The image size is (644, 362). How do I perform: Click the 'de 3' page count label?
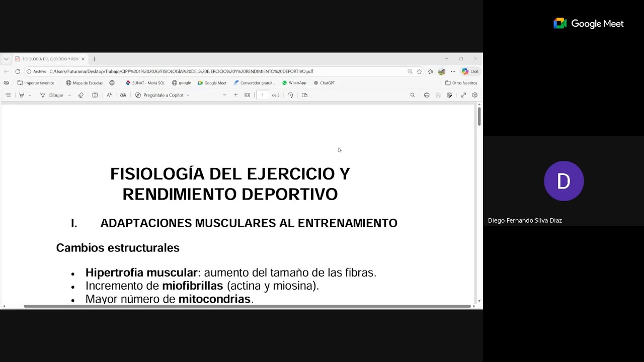tap(276, 95)
